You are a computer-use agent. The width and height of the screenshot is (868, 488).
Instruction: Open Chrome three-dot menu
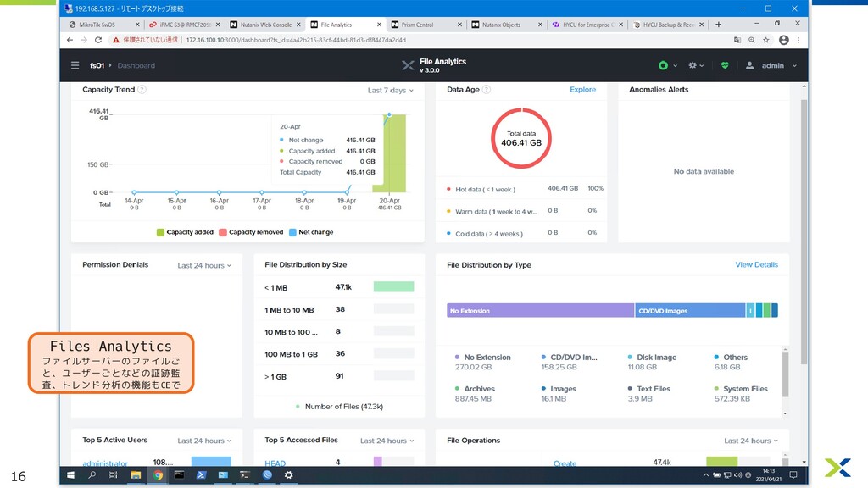798,40
